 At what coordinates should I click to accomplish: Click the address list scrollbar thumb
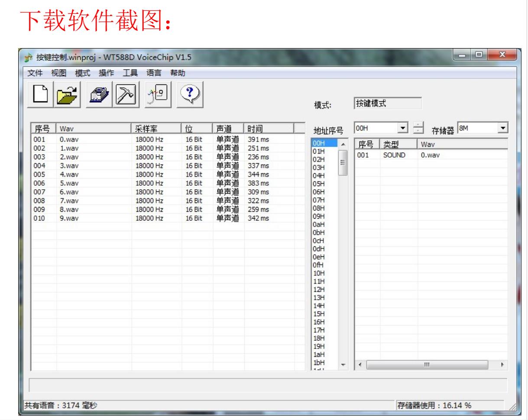tap(343, 163)
